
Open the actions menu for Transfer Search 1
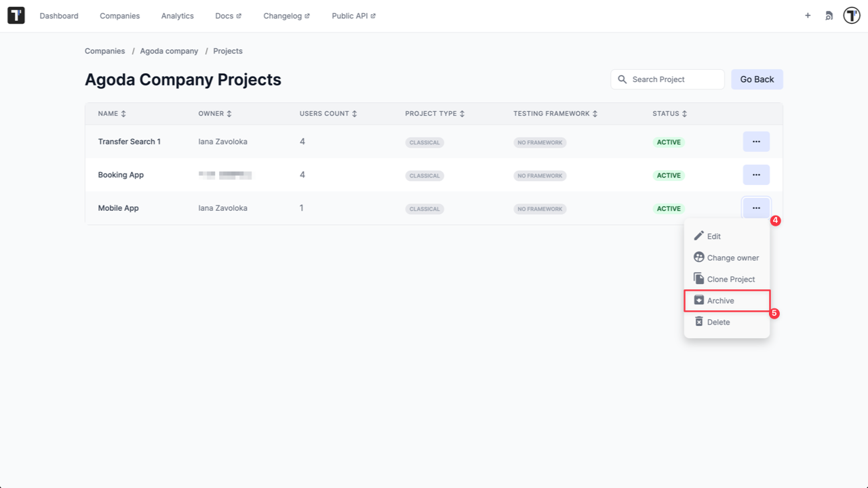point(756,141)
